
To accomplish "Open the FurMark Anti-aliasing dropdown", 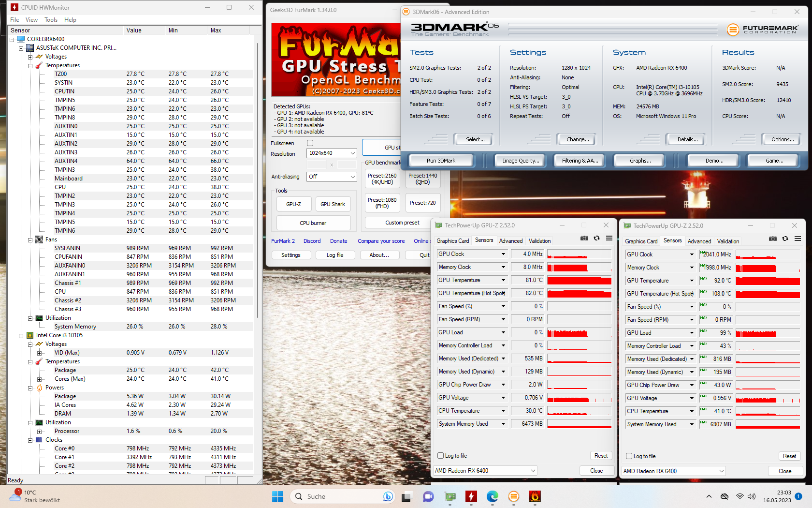I will tap(332, 177).
